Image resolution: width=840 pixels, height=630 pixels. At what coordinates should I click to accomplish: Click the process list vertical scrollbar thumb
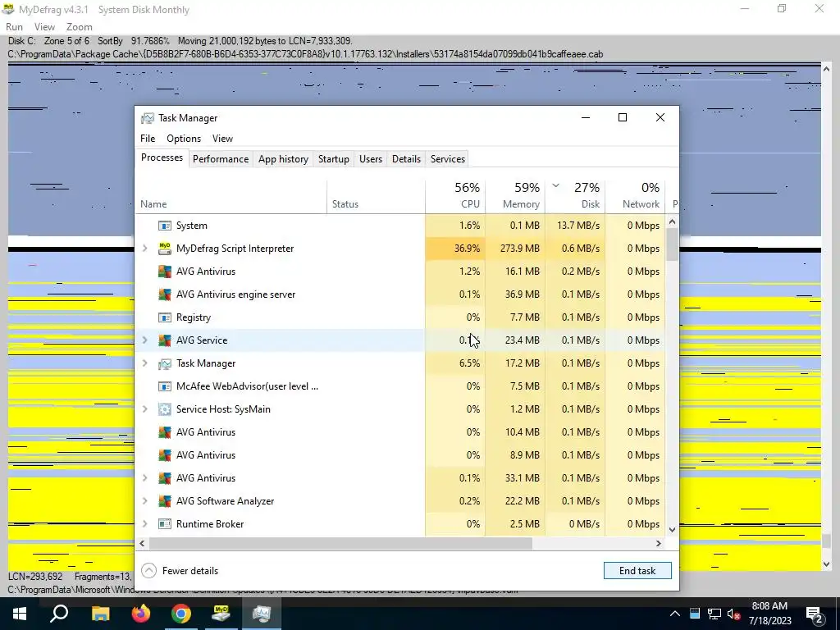(x=673, y=244)
